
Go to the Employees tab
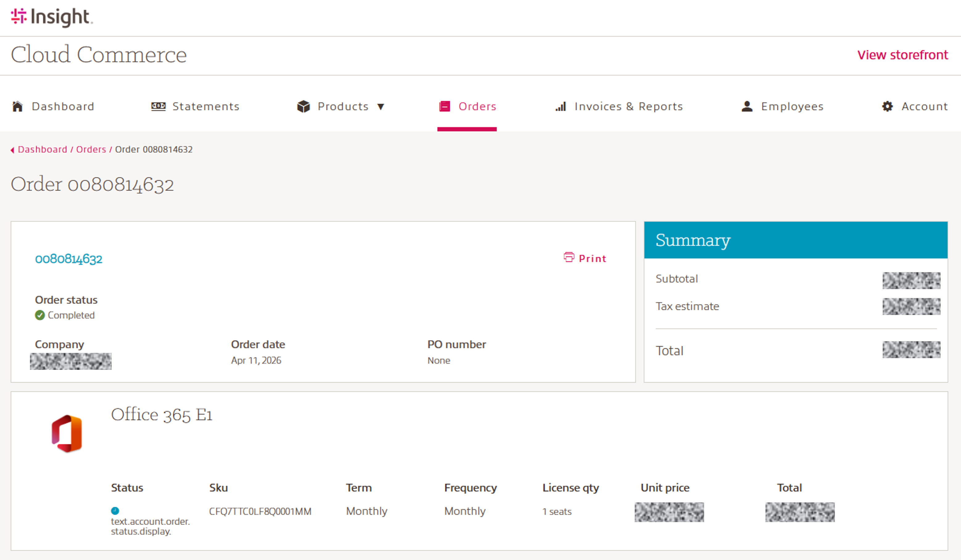pyautogui.click(x=792, y=106)
